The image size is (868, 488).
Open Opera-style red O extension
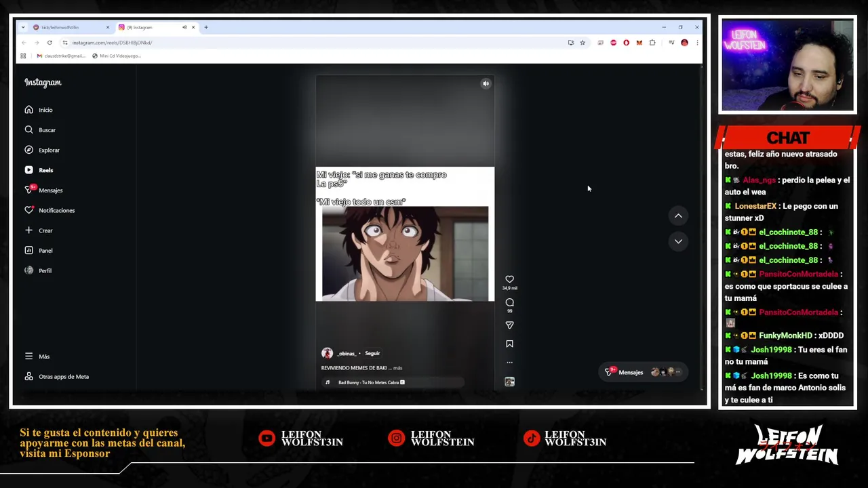coord(626,43)
